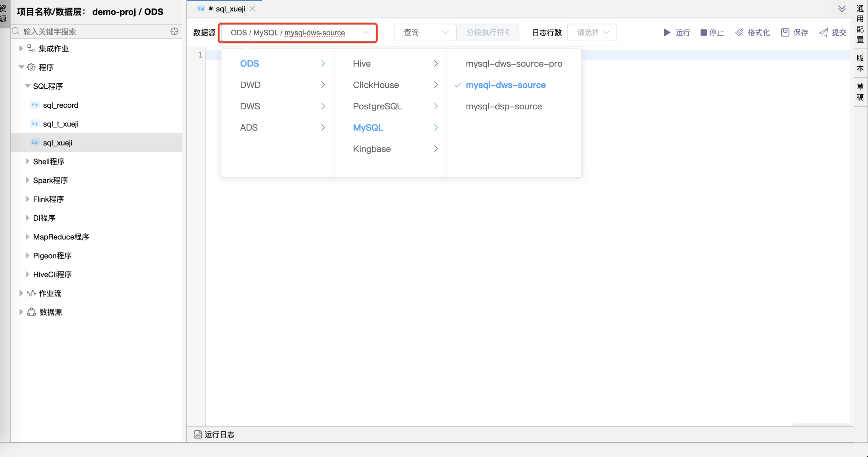Select the checked mysql-dws-source entry

click(x=505, y=85)
